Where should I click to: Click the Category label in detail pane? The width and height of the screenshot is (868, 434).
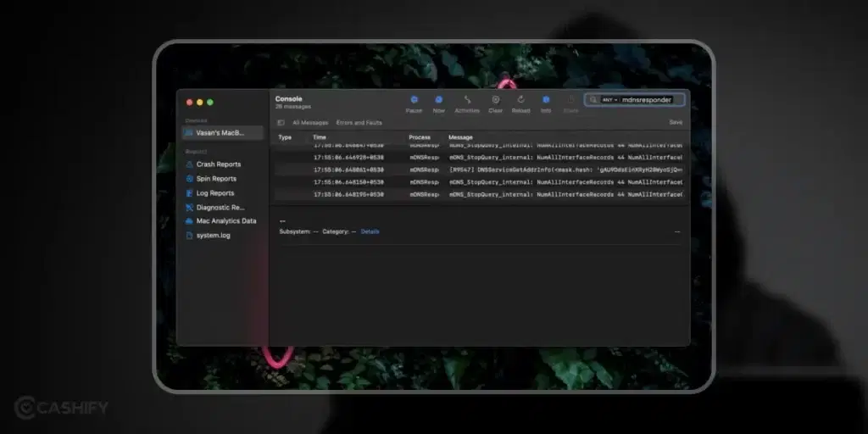[x=336, y=231]
